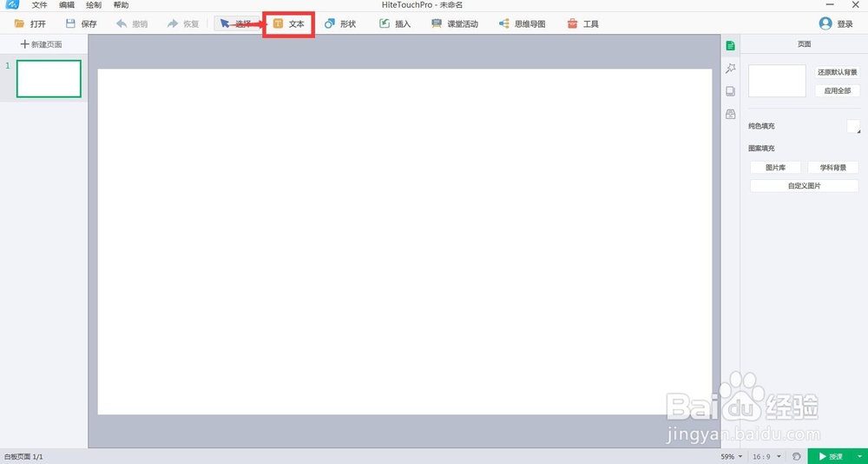Open the 插入 insert tool
The width and height of the screenshot is (868, 464).
tap(395, 23)
